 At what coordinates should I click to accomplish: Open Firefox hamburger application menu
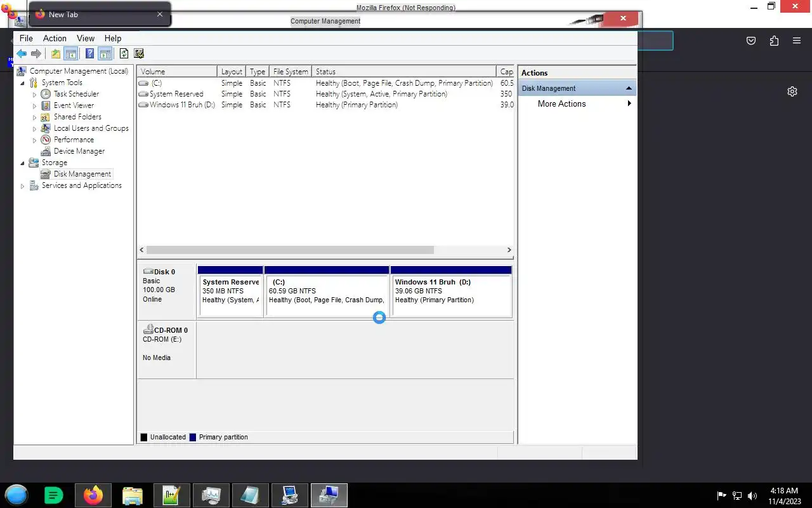click(x=797, y=41)
